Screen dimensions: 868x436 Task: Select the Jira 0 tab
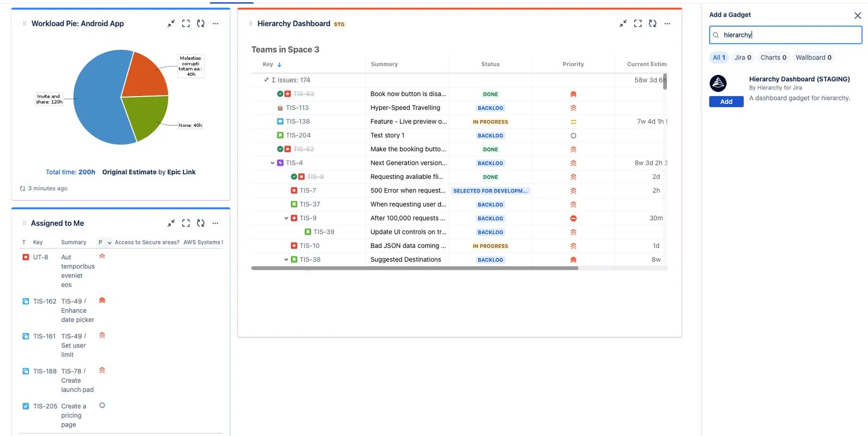point(743,57)
